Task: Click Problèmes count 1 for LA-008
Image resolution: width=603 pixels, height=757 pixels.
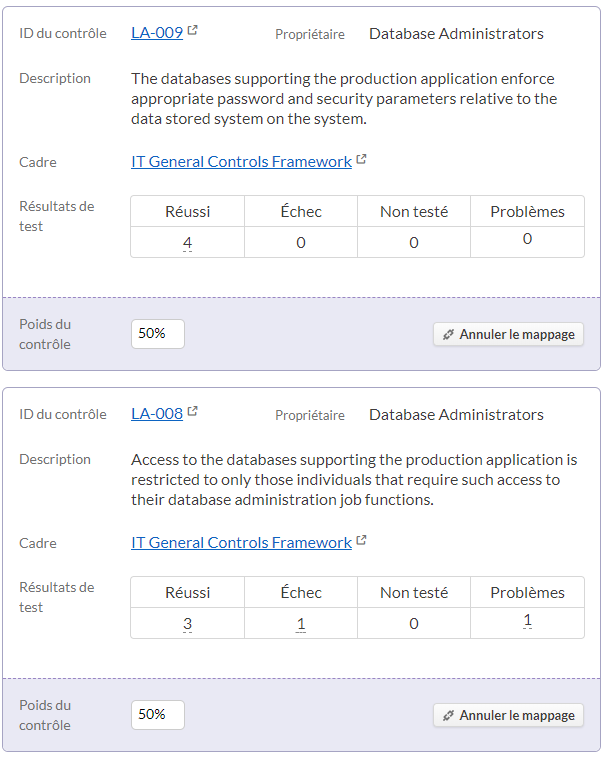Action: pos(528,620)
